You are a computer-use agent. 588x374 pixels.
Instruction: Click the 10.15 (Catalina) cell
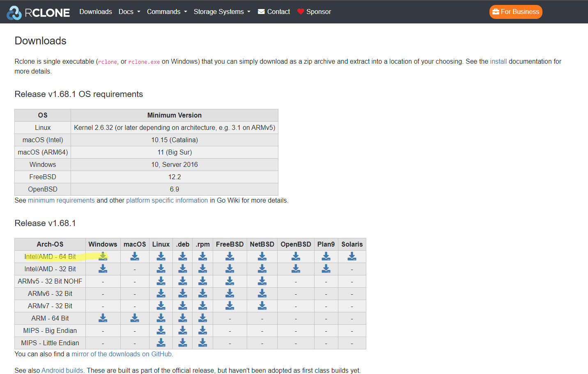tap(175, 140)
